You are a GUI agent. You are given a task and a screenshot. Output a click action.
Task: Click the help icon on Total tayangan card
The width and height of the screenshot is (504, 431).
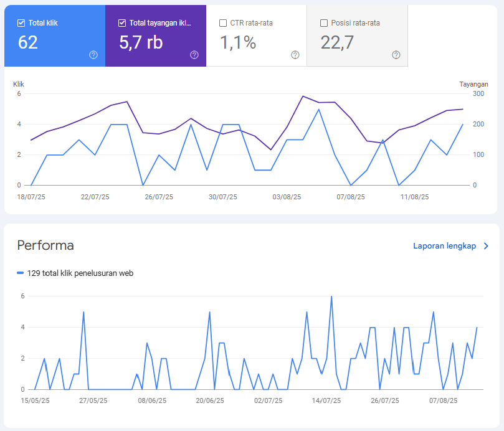(x=194, y=55)
